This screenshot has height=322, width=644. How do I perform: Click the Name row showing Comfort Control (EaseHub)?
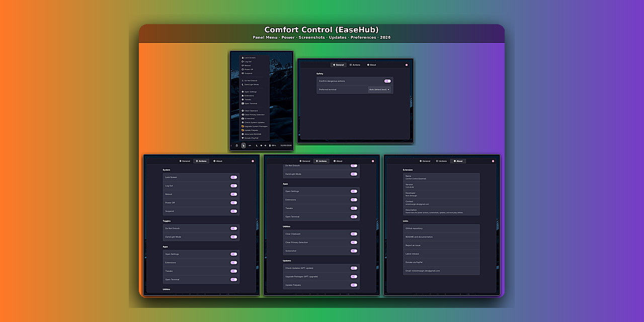pyautogui.click(x=441, y=177)
